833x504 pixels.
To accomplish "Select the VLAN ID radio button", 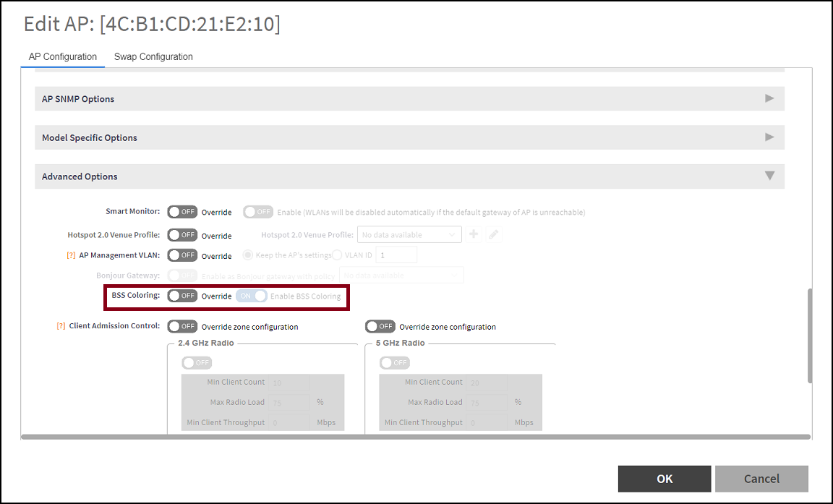I will tap(337, 255).
